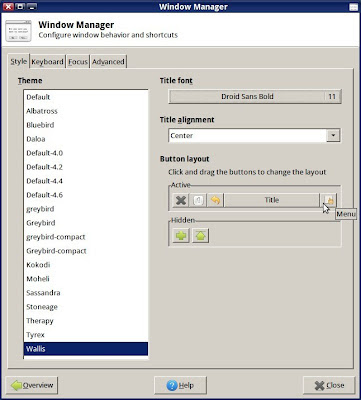Select the Bluebird theme
The image size is (361, 400).
[86, 125]
